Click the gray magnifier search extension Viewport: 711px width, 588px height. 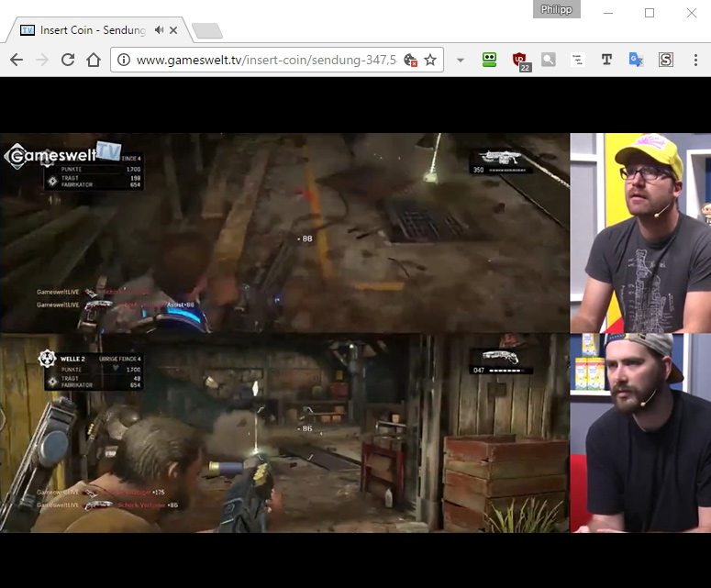pyautogui.click(x=549, y=60)
